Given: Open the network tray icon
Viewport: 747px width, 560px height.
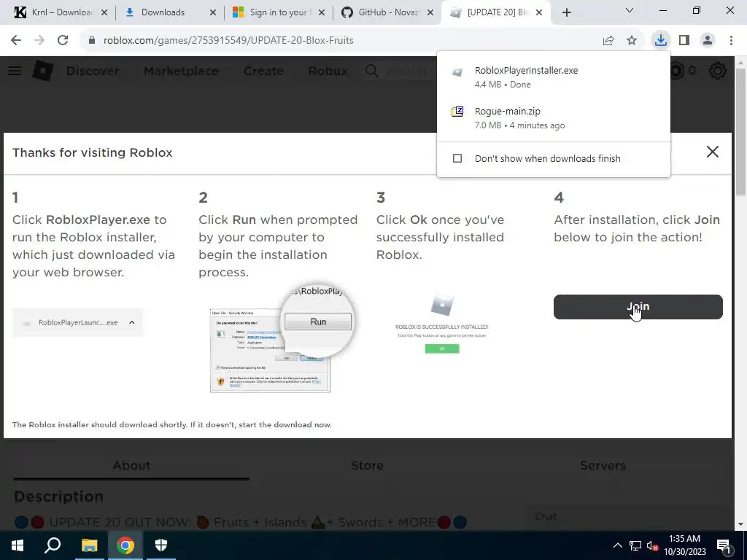Looking at the screenshot, I should pos(635,545).
